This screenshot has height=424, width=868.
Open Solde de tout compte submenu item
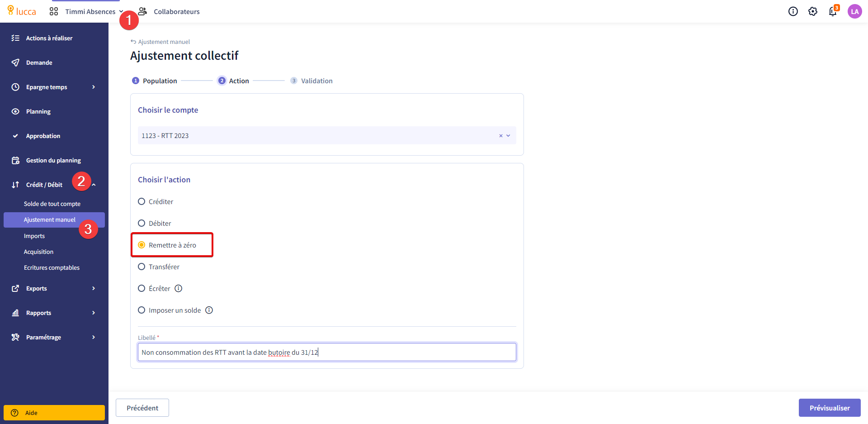[54, 204]
